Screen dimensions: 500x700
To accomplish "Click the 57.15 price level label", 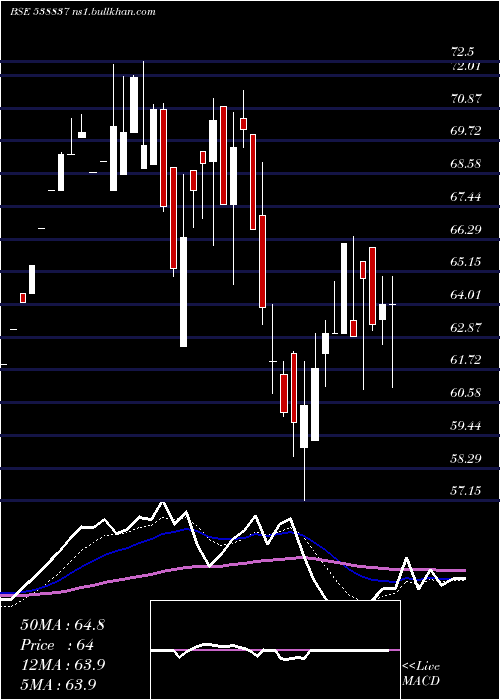I will click(467, 491).
